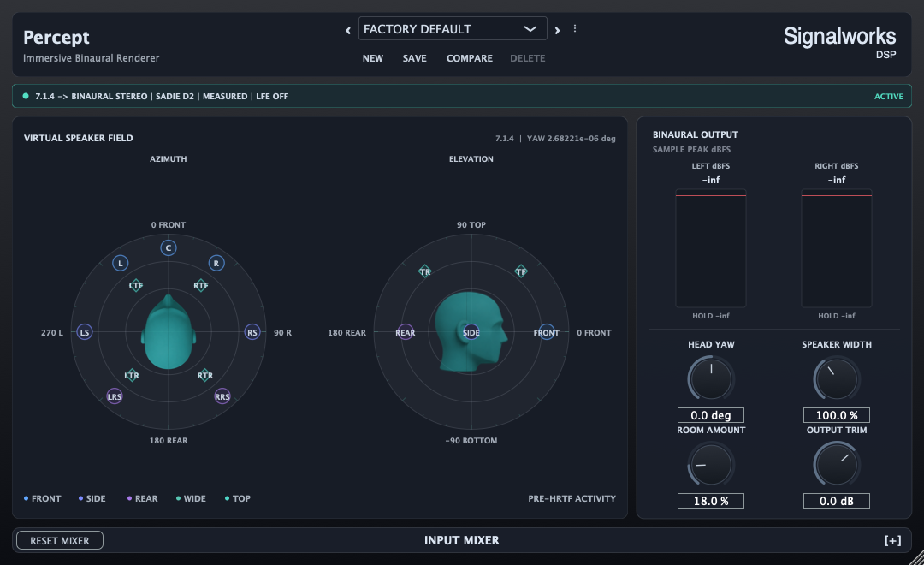Reset right meter HOLD -inf readout

point(836,316)
